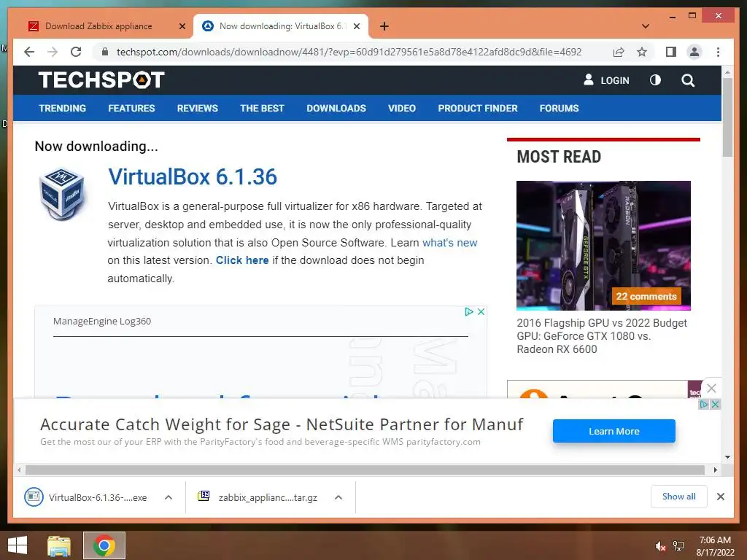Click the vertical scrollbar up arrow

727,72
